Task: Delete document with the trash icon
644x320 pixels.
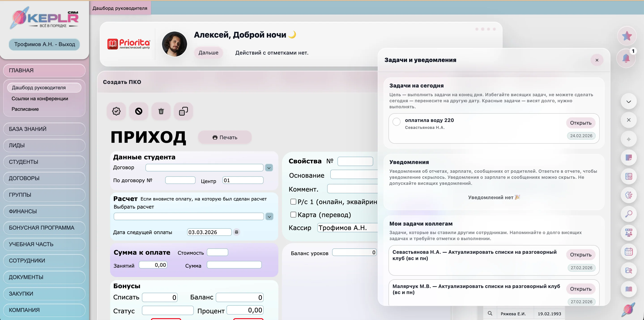Action: pyautogui.click(x=161, y=111)
